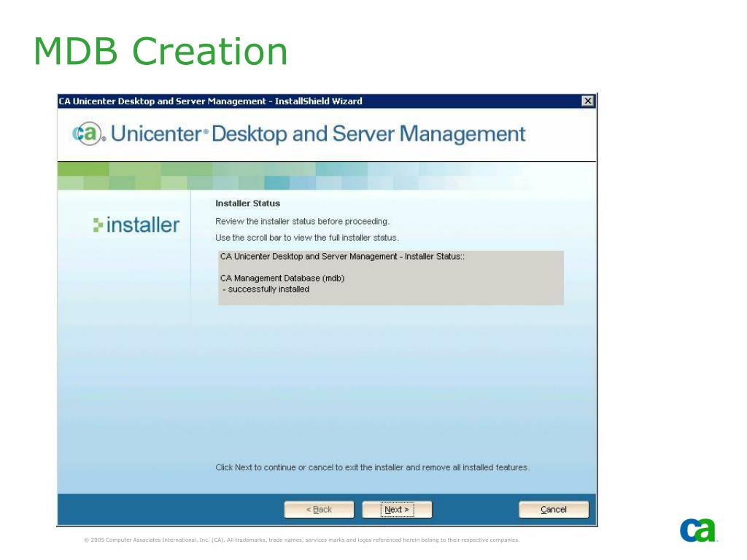The width and height of the screenshot is (747, 560).
Task: Click the 'CA Management Database (mdb)' line
Action: [282, 278]
